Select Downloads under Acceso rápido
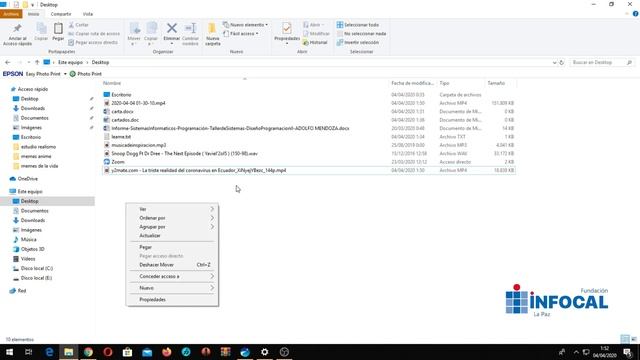Screen dimensions: 640x360 tap(33, 108)
